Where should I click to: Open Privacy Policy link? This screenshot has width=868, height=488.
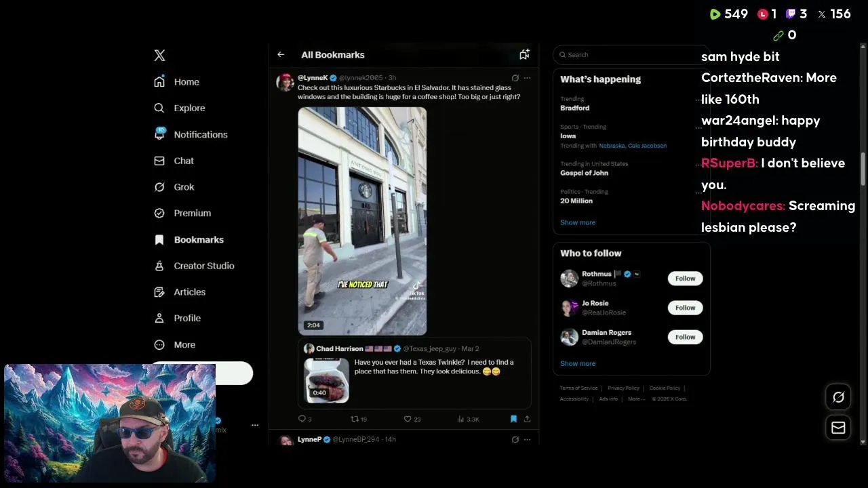[623, 388]
